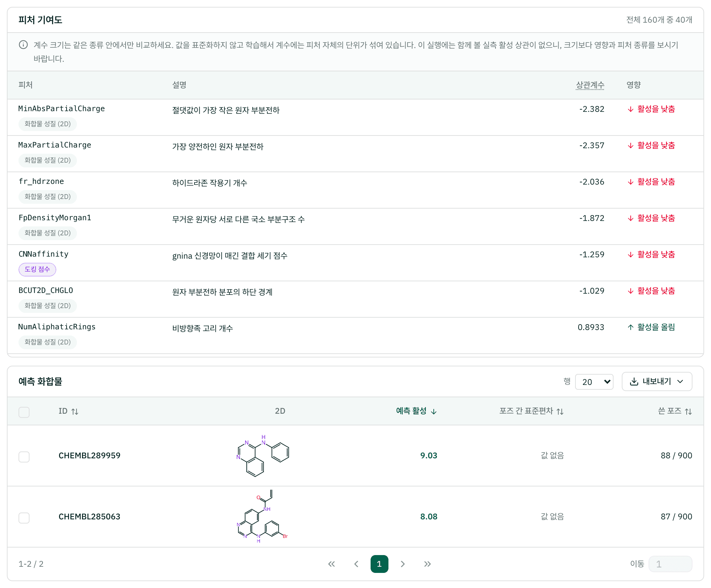This screenshot has height=588, width=711.
Task: Sort by 예측 활성 column header
Action: pyautogui.click(x=416, y=411)
